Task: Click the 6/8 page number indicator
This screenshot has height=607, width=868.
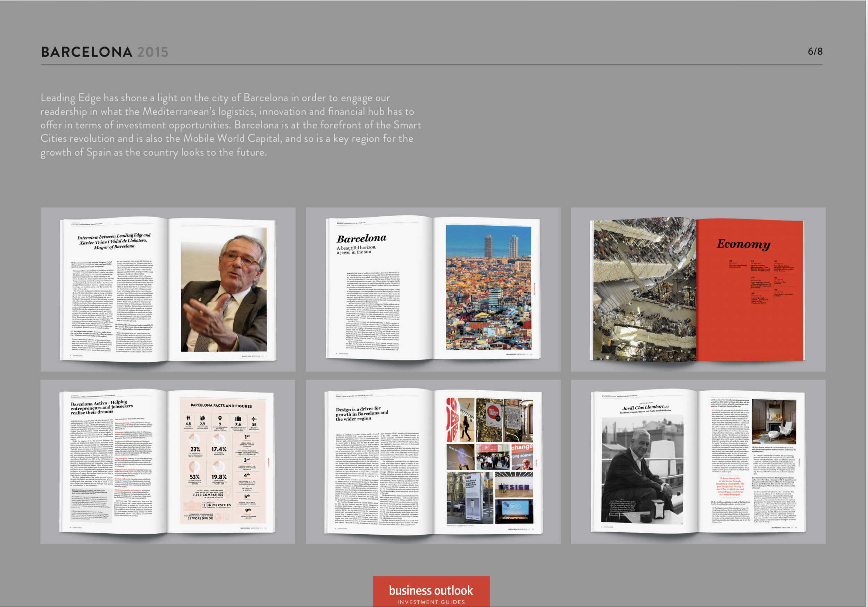Action: pyautogui.click(x=815, y=51)
